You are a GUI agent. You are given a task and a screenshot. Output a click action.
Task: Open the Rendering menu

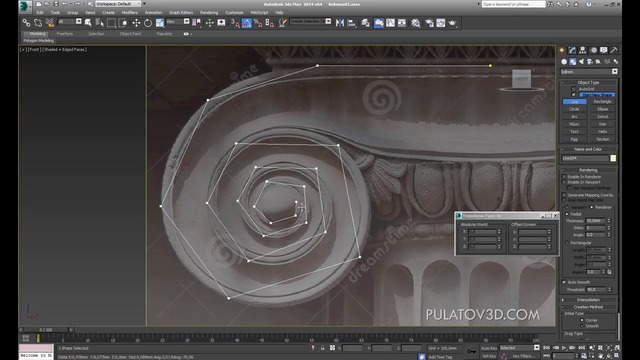pyautogui.click(x=209, y=13)
